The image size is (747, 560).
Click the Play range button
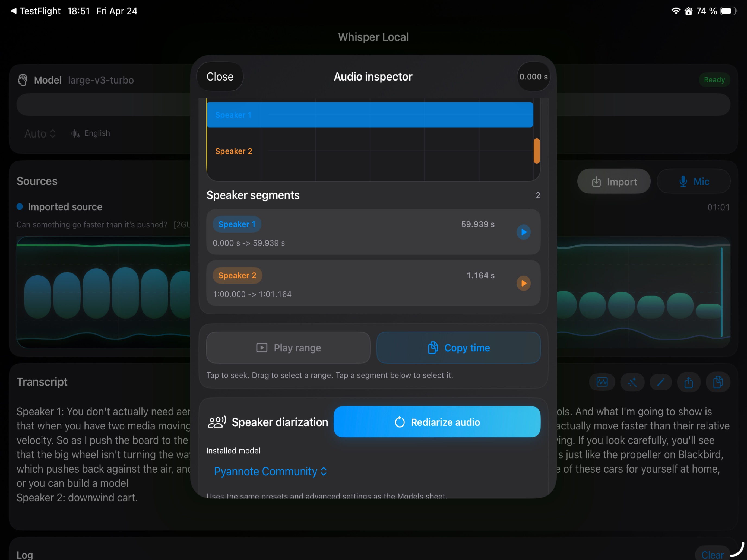pos(288,348)
